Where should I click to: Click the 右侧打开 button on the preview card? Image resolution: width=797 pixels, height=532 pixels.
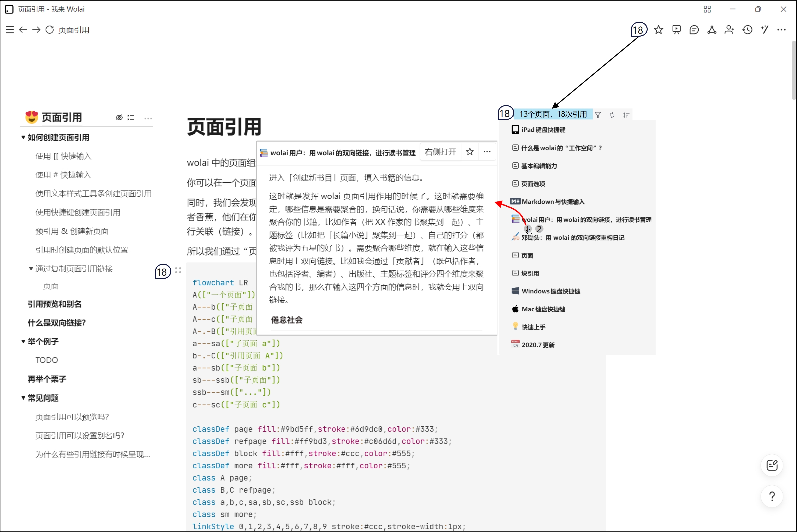[x=440, y=151]
